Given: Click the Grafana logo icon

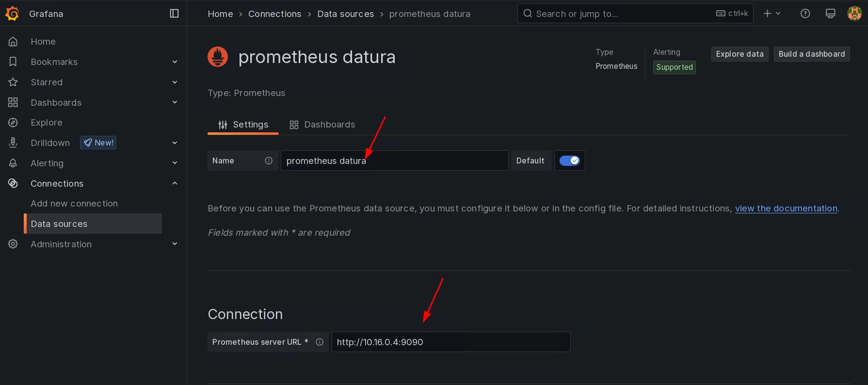Looking at the screenshot, I should [x=13, y=14].
